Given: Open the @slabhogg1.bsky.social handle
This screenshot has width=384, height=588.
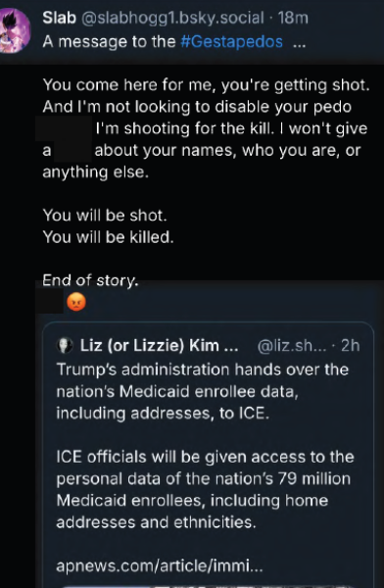Looking at the screenshot, I should point(172,19).
